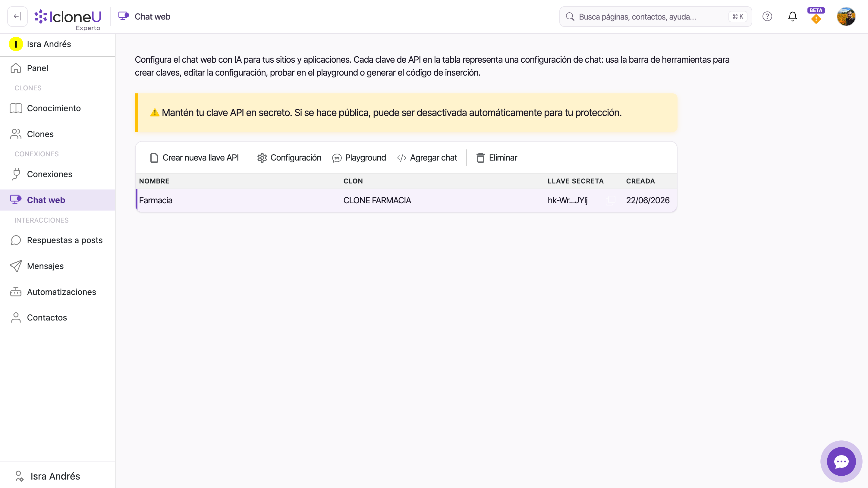
Task: Open Conocimiento section
Action: tap(58, 108)
